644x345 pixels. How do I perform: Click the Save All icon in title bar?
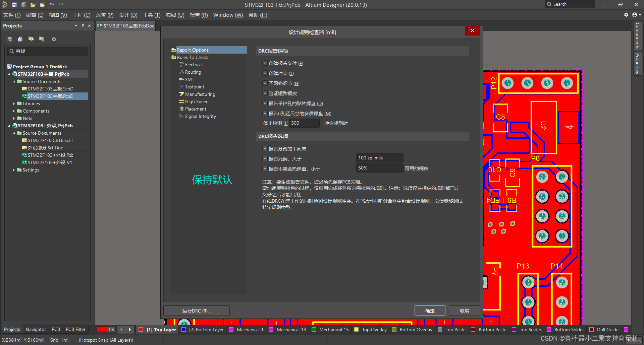pyautogui.click(x=24, y=5)
